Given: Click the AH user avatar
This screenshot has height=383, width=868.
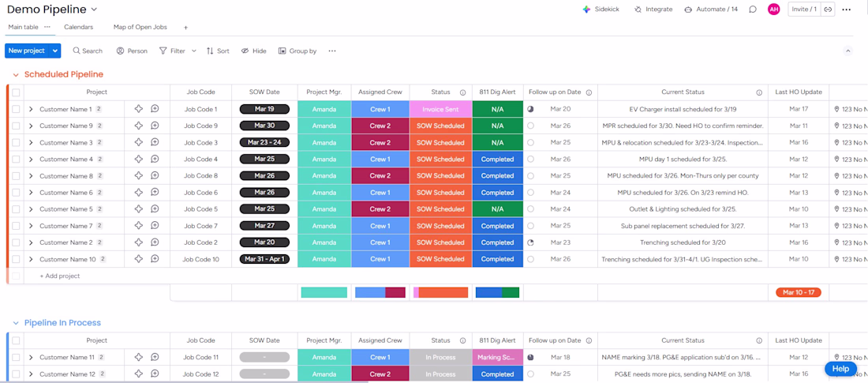Looking at the screenshot, I should (x=774, y=9).
